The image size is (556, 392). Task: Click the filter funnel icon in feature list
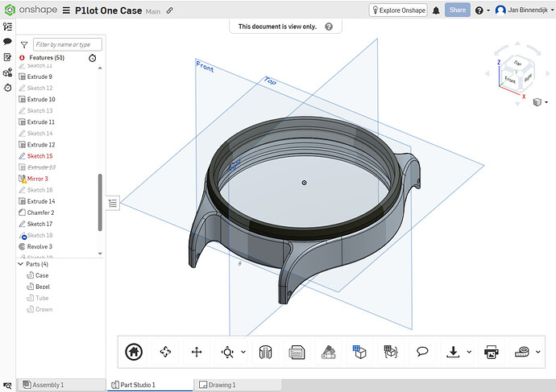(x=24, y=45)
